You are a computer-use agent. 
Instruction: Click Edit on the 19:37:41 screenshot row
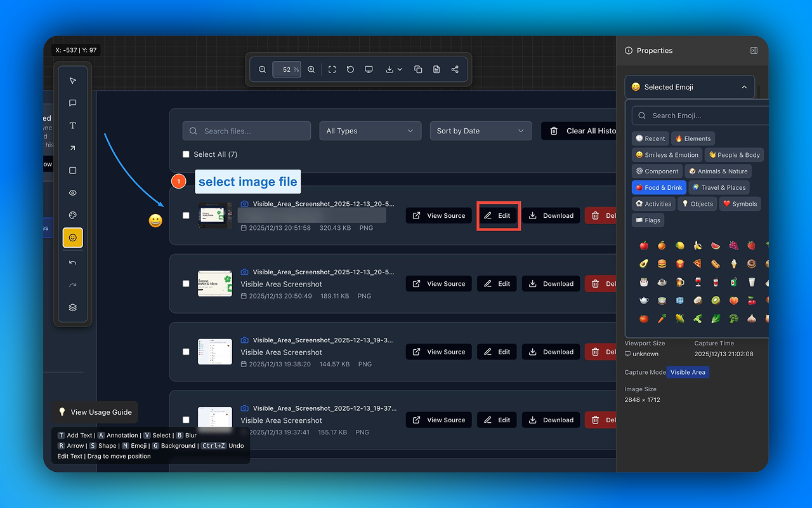[497, 420]
